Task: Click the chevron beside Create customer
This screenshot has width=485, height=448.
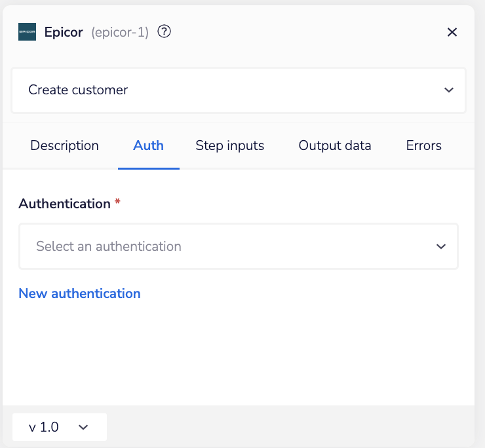Action: (448, 90)
